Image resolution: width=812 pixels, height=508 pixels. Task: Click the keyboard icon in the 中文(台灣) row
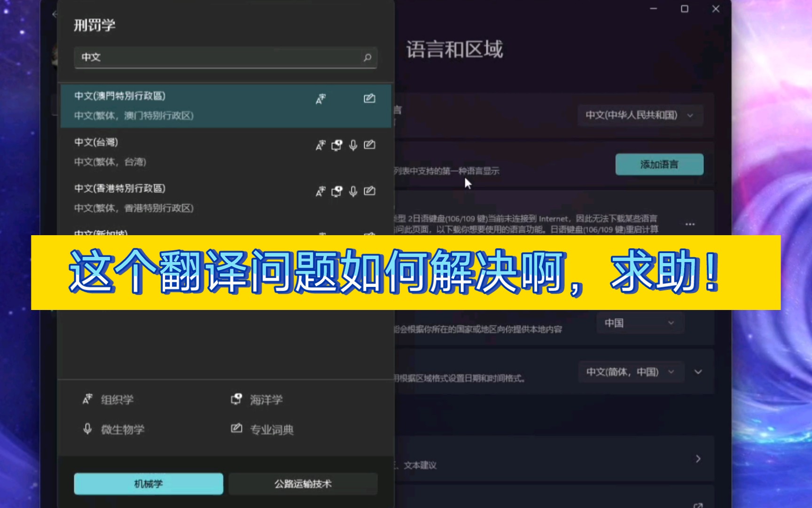[337, 145]
